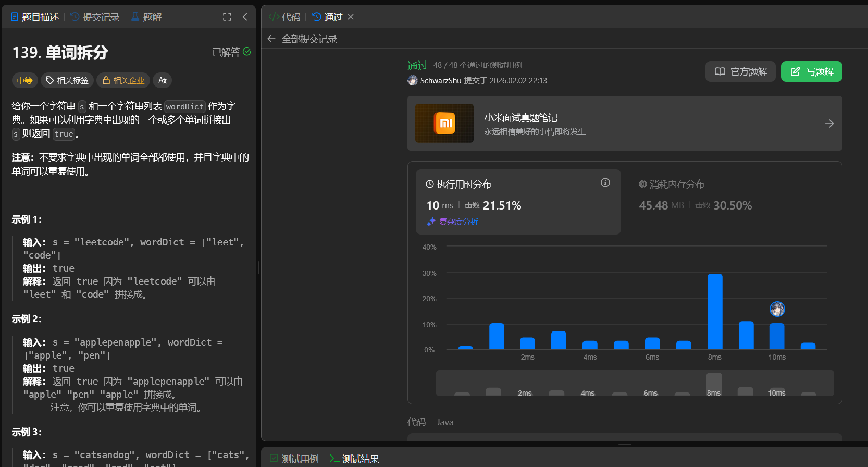Click user avatar marker above 10ms bar
The height and width of the screenshot is (467, 868).
click(777, 309)
